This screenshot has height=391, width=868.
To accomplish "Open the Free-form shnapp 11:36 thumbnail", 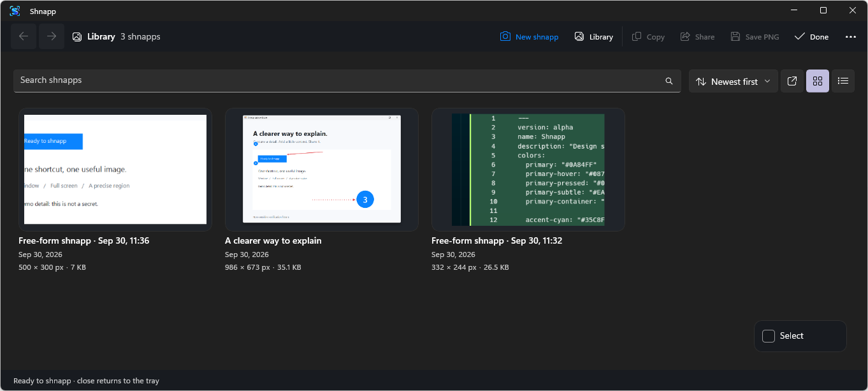I will pyautogui.click(x=115, y=170).
